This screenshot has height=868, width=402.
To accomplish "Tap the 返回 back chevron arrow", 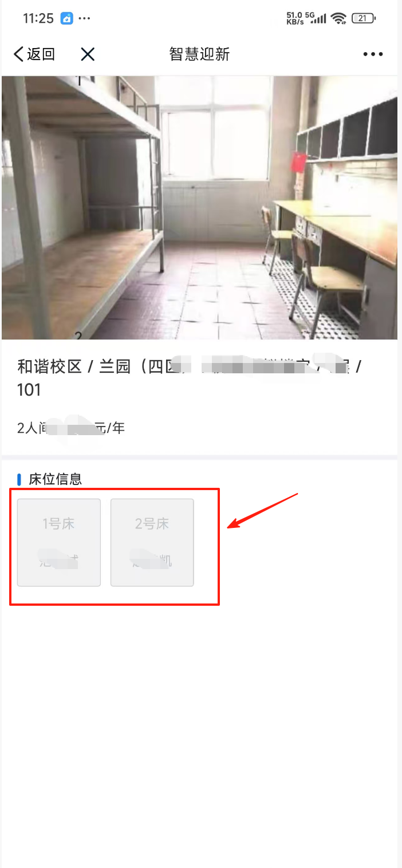I will (x=18, y=54).
